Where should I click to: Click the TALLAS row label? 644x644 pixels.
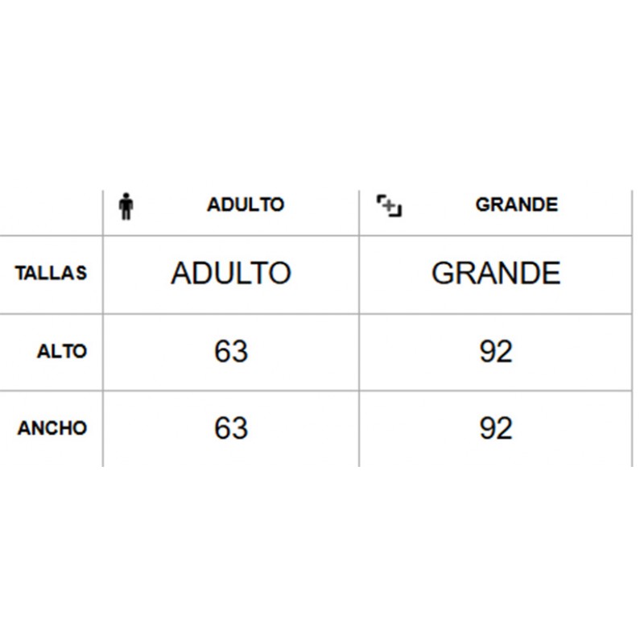(52, 273)
